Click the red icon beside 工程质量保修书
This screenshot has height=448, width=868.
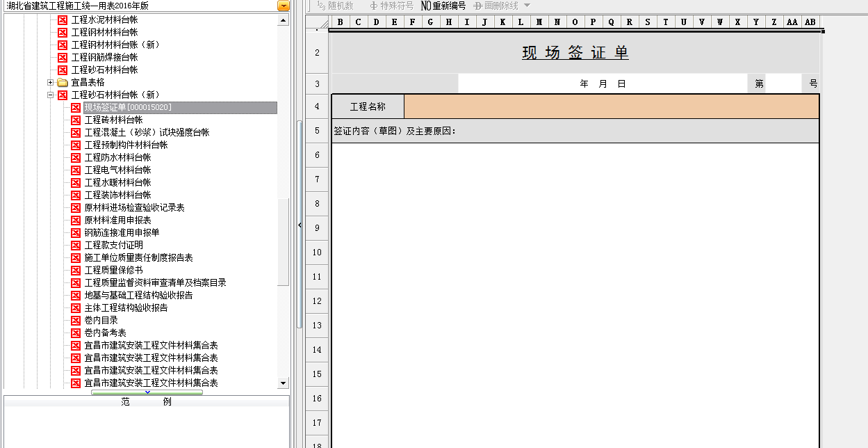click(76, 270)
